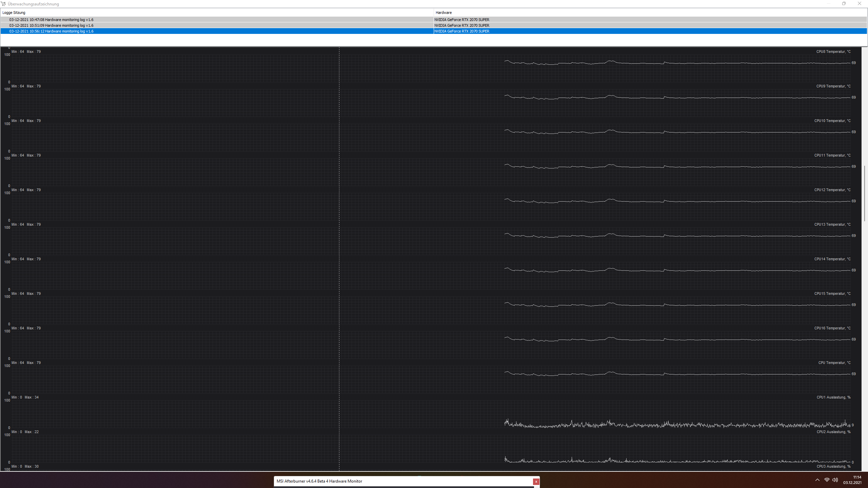Open the Wi-Fi network tray icon
Viewport: 868px width, 488px height.
pyautogui.click(x=827, y=480)
